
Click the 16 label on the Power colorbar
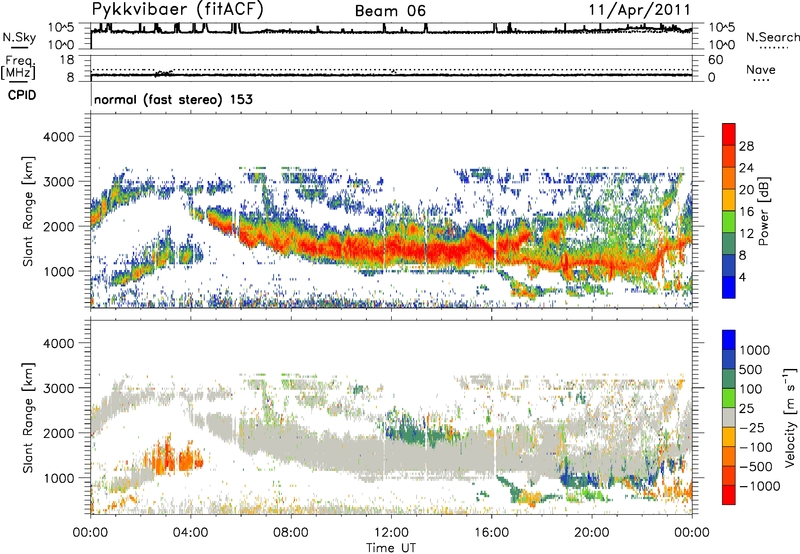click(x=746, y=212)
